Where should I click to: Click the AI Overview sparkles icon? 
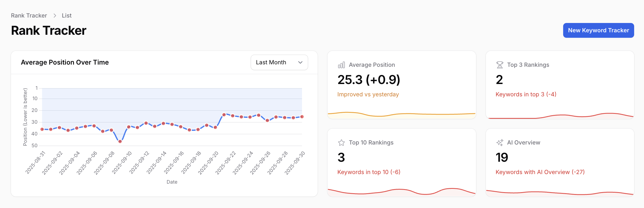coord(500,143)
